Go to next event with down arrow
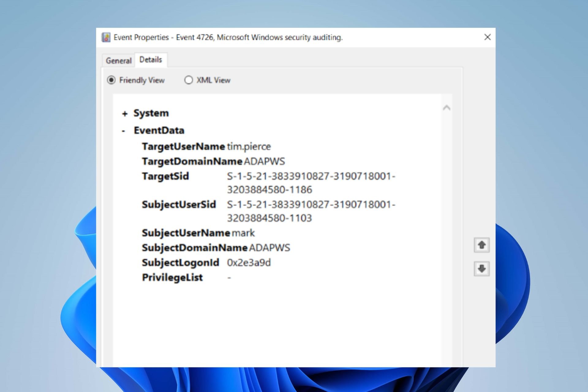This screenshot has width=588, height=392. [x=482, y=269]
